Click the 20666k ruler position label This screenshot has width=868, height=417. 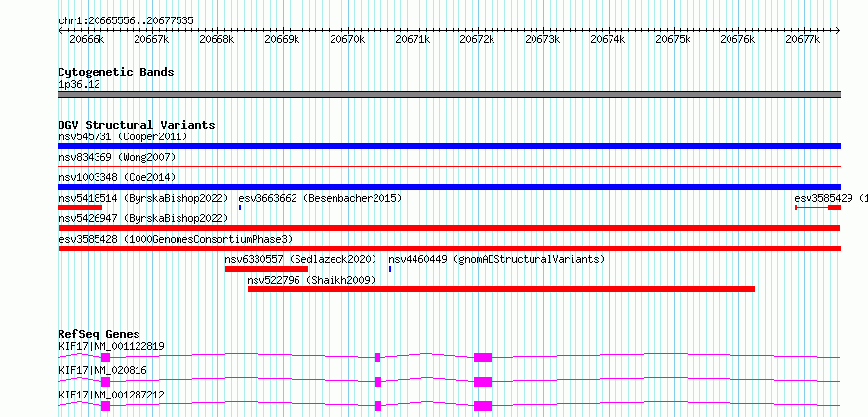point(87,39)
